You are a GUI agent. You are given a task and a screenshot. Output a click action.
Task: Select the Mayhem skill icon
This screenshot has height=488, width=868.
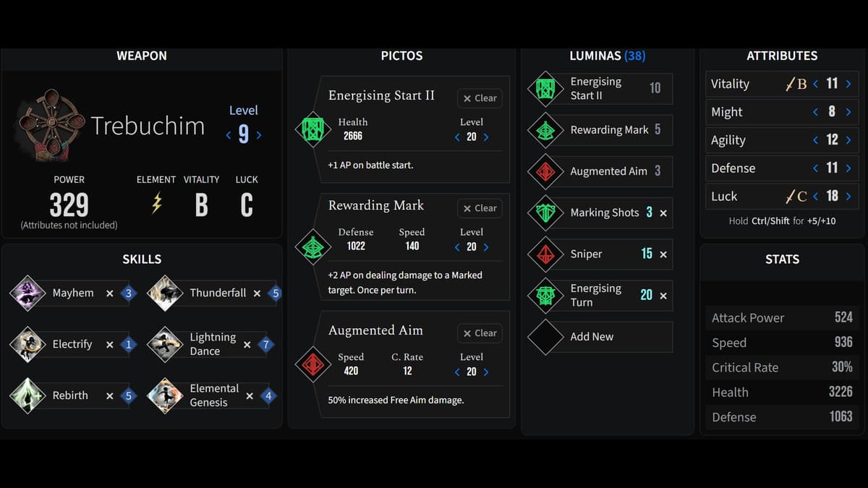[27, 293]
